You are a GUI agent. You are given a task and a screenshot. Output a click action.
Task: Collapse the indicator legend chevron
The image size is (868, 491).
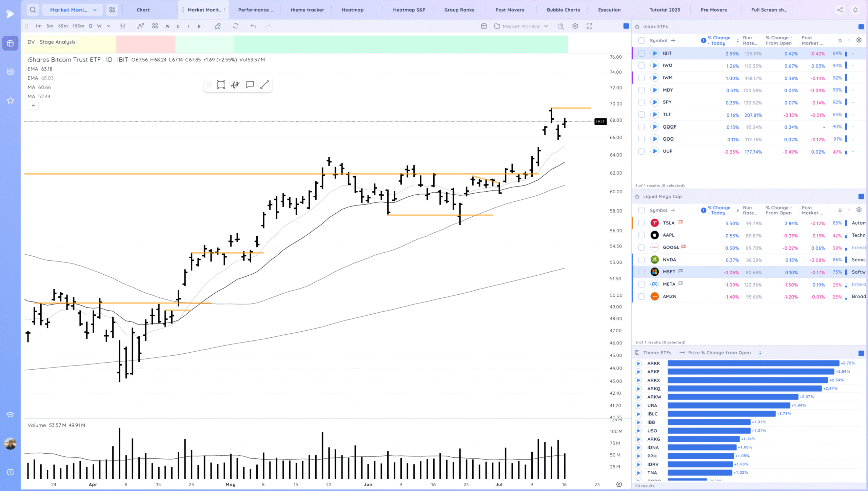pos(33,106)
